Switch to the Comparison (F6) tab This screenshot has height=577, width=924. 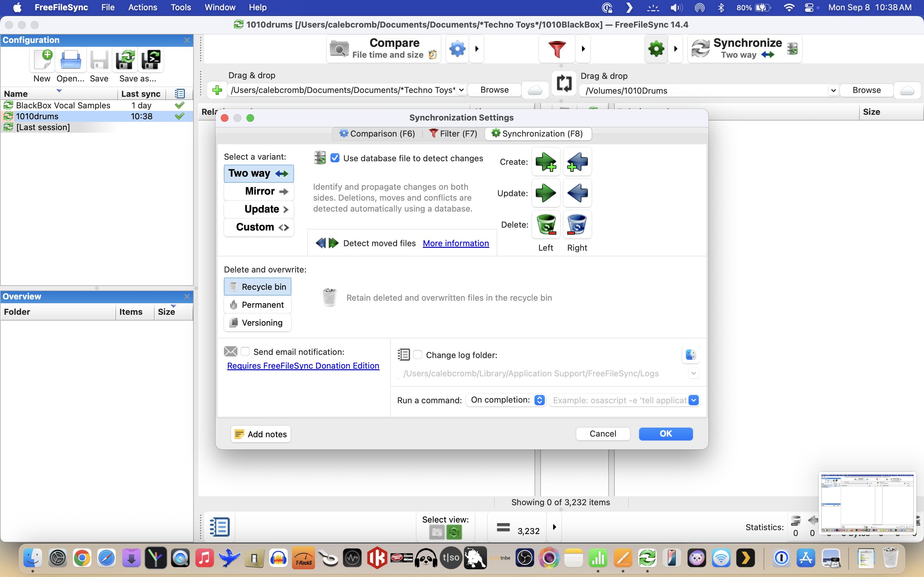point(377,134)
